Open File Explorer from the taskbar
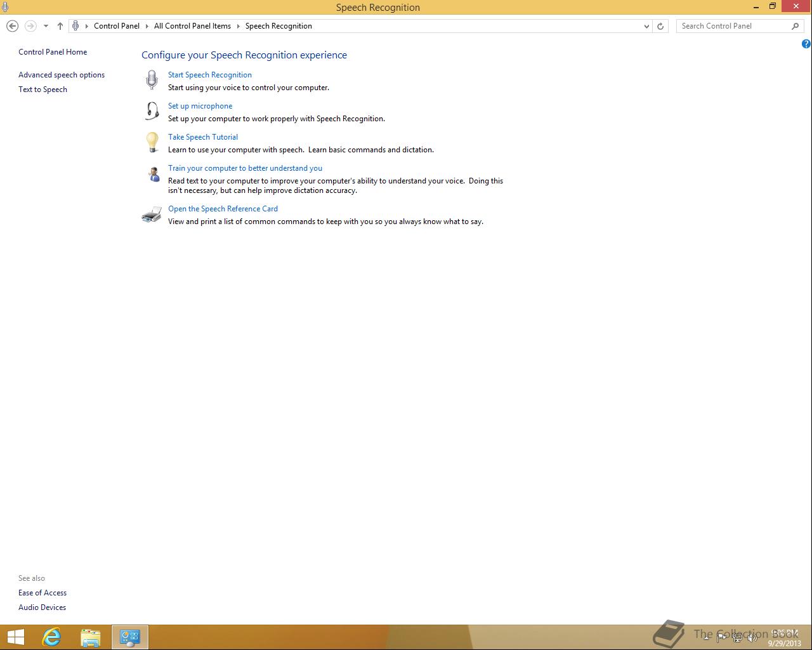812x650 pixels. 90,637
